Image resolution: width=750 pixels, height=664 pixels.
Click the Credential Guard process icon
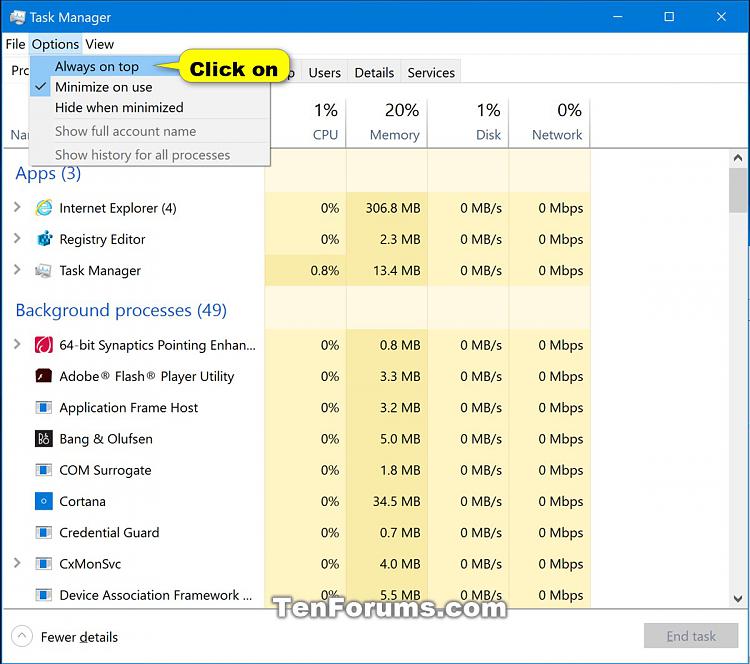coord(44,532)
